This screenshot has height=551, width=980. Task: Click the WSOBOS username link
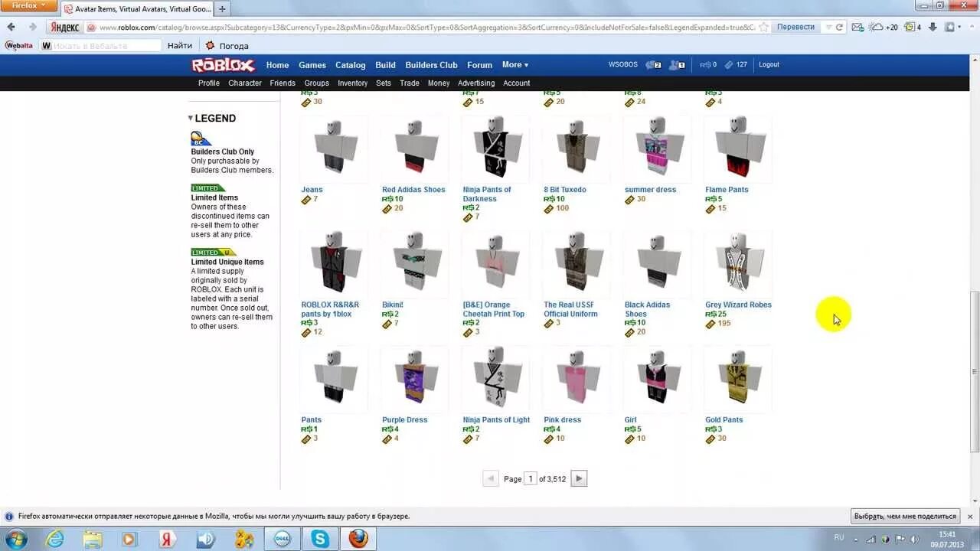[623, 65]
